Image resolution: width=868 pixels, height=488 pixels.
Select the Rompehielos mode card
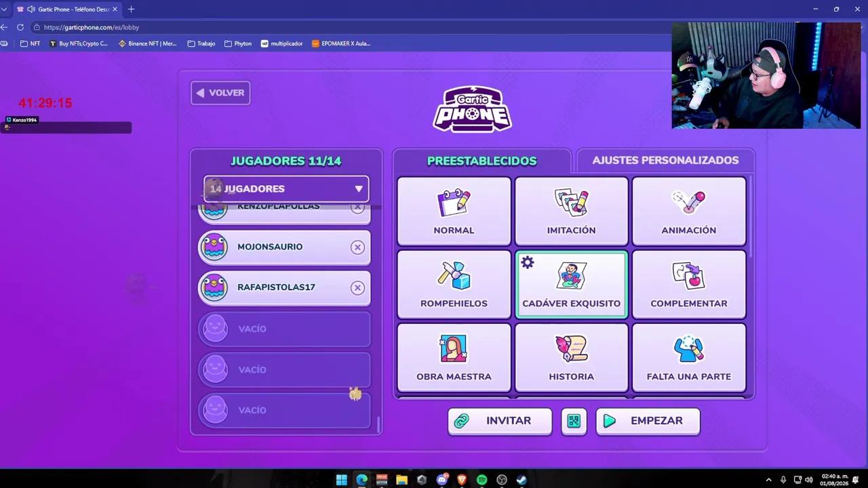click(x=454, y=284)
